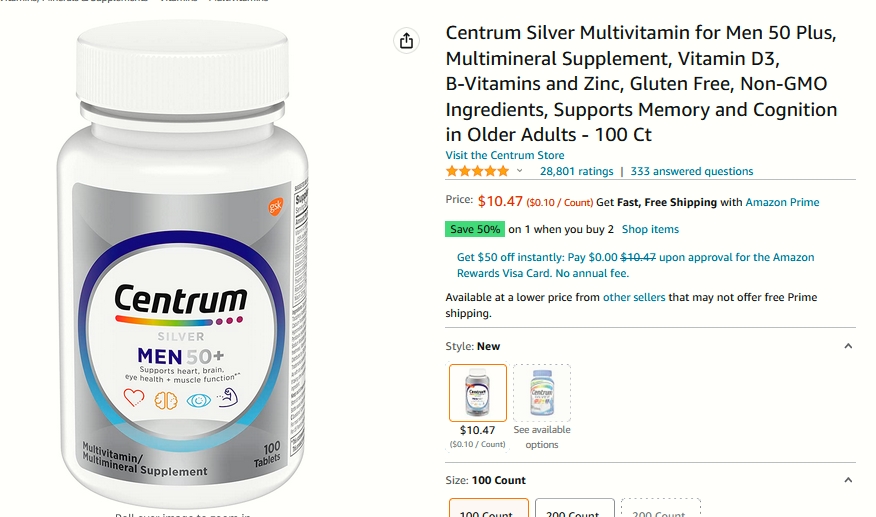Click the share icon beside product image
Viewport: 876px width, 517px height.
[406, 40]
